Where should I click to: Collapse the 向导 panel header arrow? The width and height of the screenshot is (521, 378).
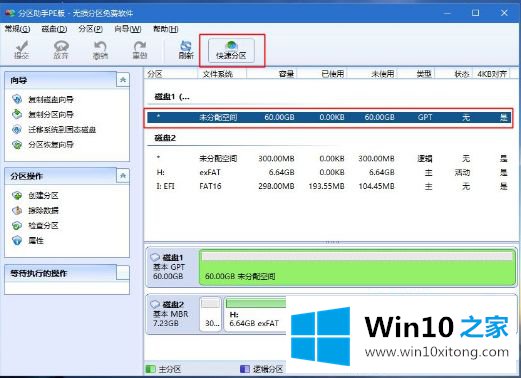123,80
